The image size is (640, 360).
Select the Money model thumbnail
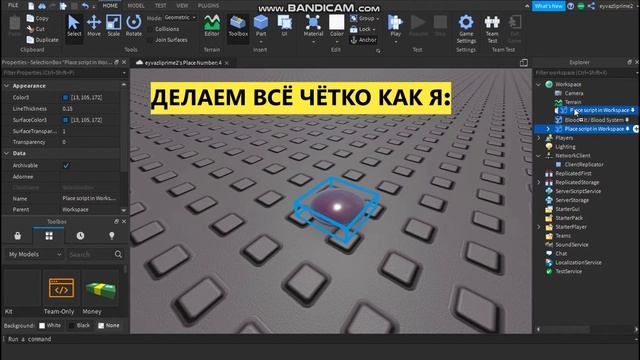pos(100,288)
